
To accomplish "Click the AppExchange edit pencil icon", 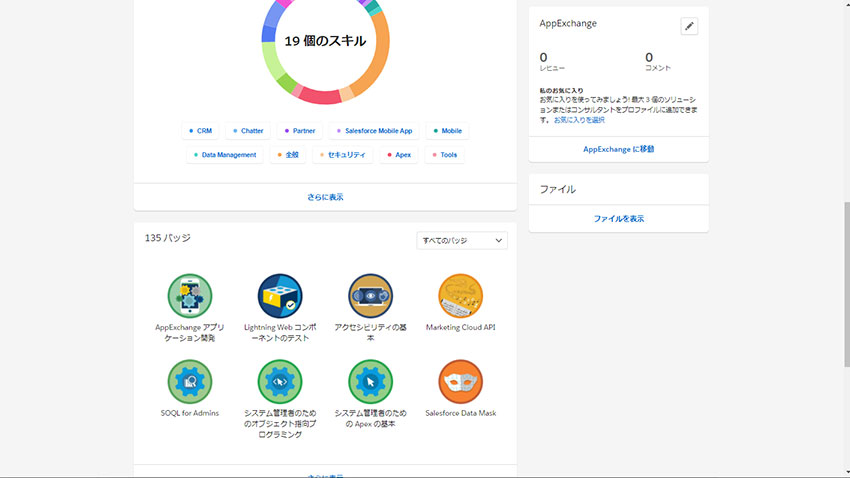I will point(689,26).
